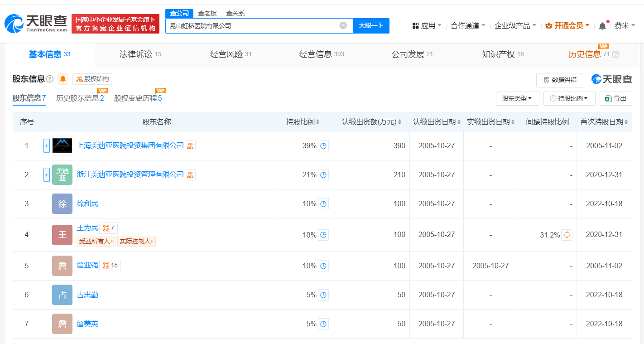Click the indirect holding 31.2% target icon
The height and width of the screenshot is (344, 644).
click(x=567, y=235)
